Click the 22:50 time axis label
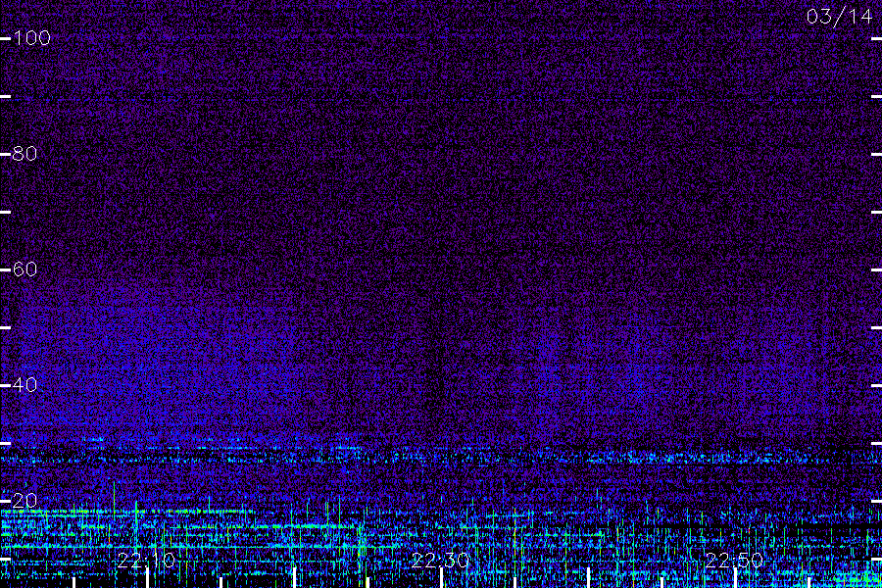 pyautogui.click(x=734, y=561)
